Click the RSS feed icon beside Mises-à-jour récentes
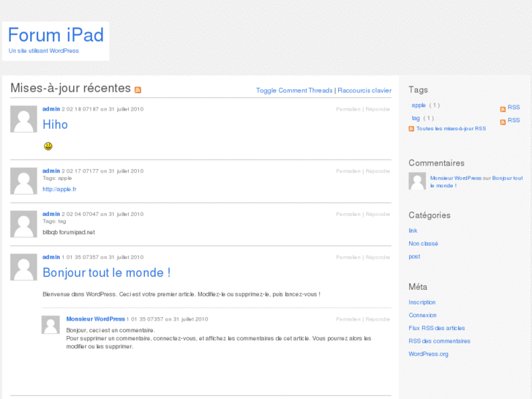 [x=138, y=90]
